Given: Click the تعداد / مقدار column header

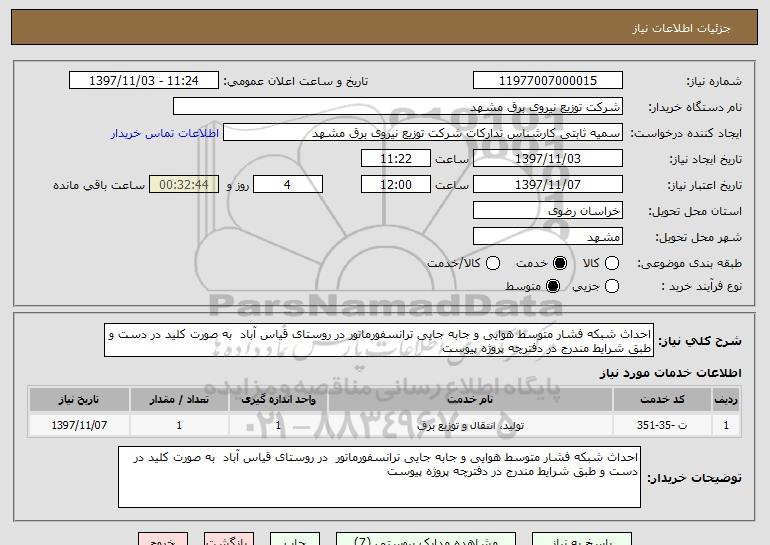Looking at the screenshot, I should click(x=179, y=400).
